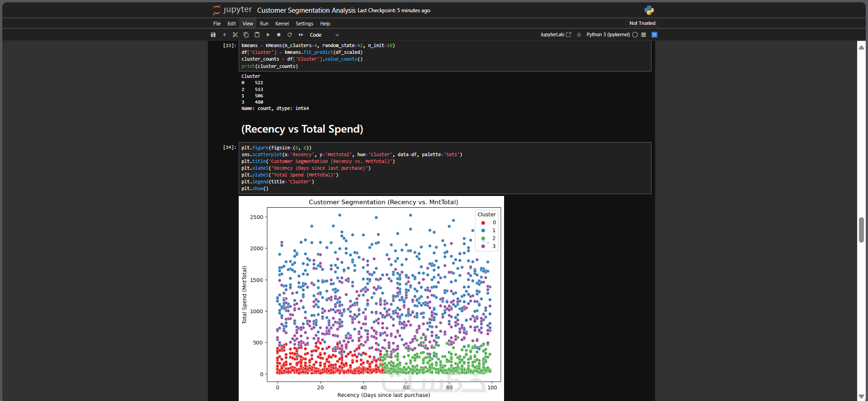Cut the selected cell with the scissors icon
Screen dimensions: 868x401
tap(235, 35)
